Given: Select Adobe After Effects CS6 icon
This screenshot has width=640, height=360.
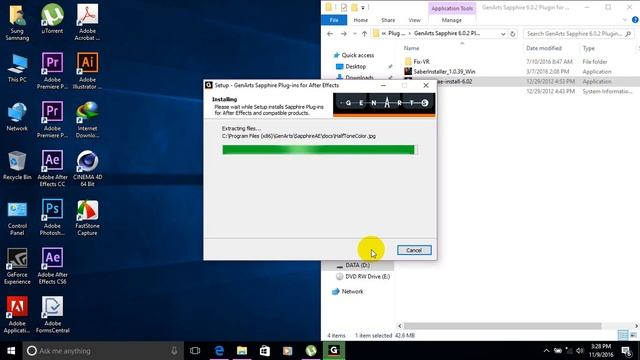Looking at the screenshot, I should pos(52,266).
